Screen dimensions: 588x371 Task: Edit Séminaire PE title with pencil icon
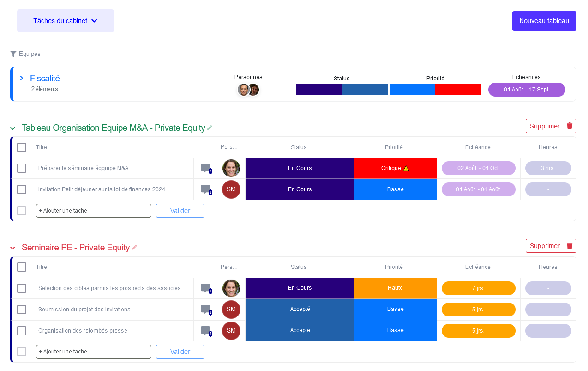coord(134,248)
